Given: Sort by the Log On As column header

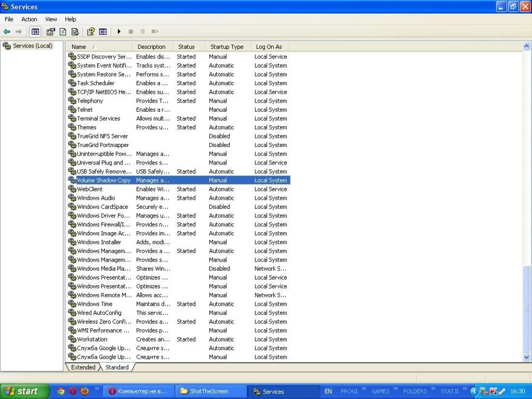Looking at the screenshot, I should point(271,47).
